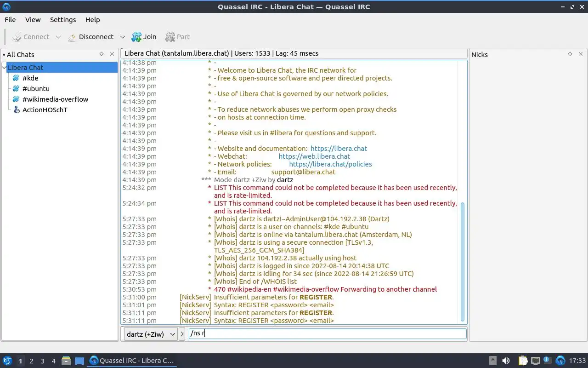Click the notifications tray icon
Viewport: 588px width, 368px height.
(548, 361)
